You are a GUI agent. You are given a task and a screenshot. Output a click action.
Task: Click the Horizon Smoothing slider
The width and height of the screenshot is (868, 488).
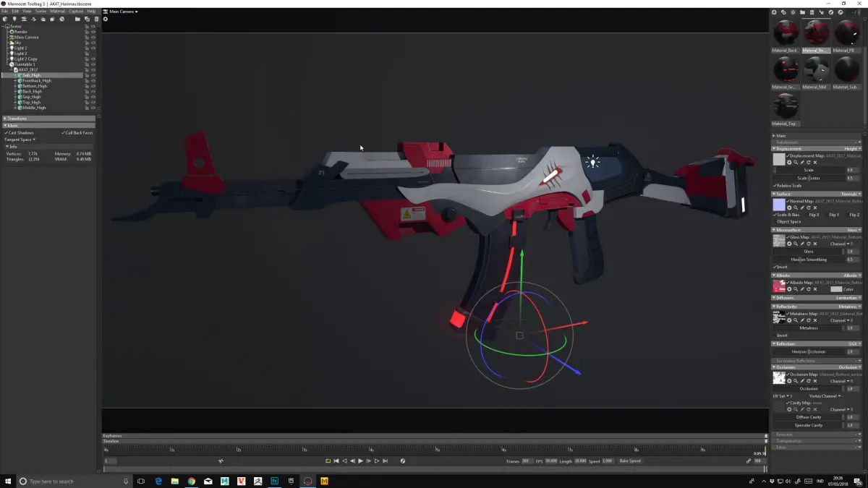pos(809,260)
